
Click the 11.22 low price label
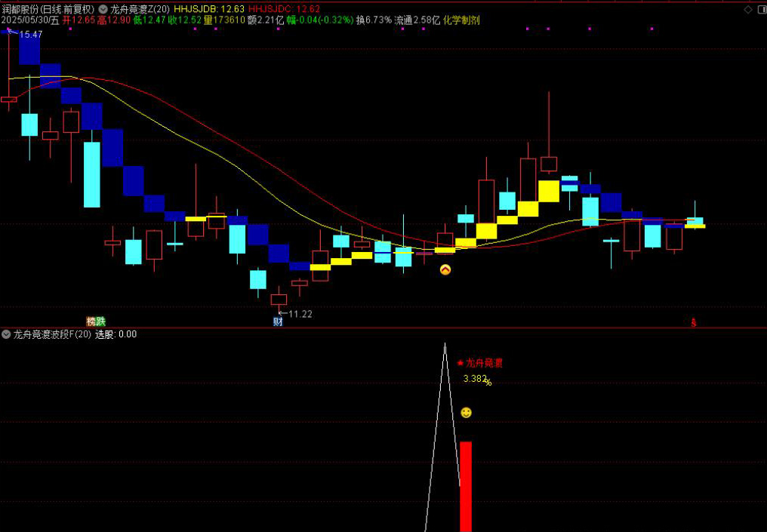coord(300,314)
